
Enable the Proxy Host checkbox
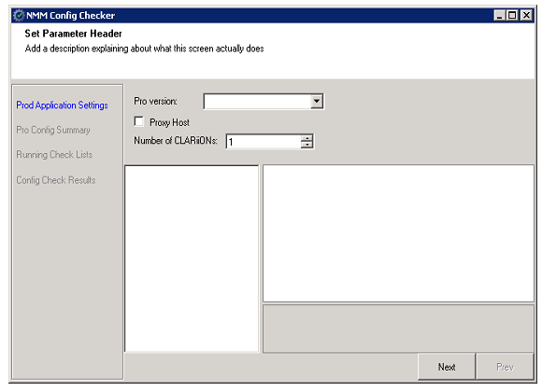point(139,121)
